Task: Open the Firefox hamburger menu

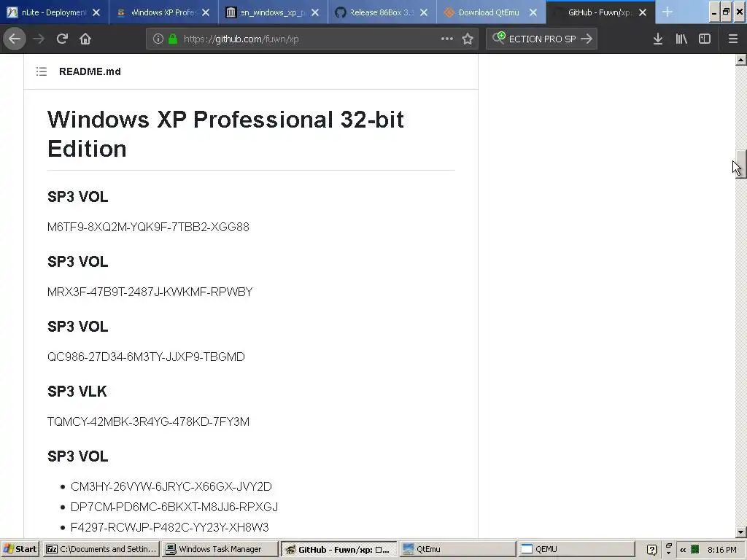Action: [733, 39]
